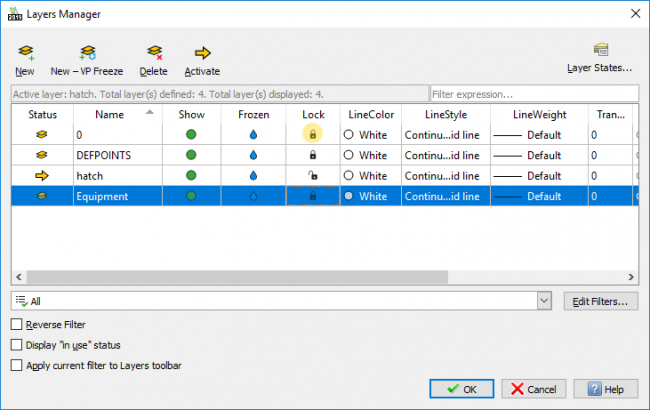The image size is (650, 410).
Task: Create a new layer with New icon
Action: point(26,53)
